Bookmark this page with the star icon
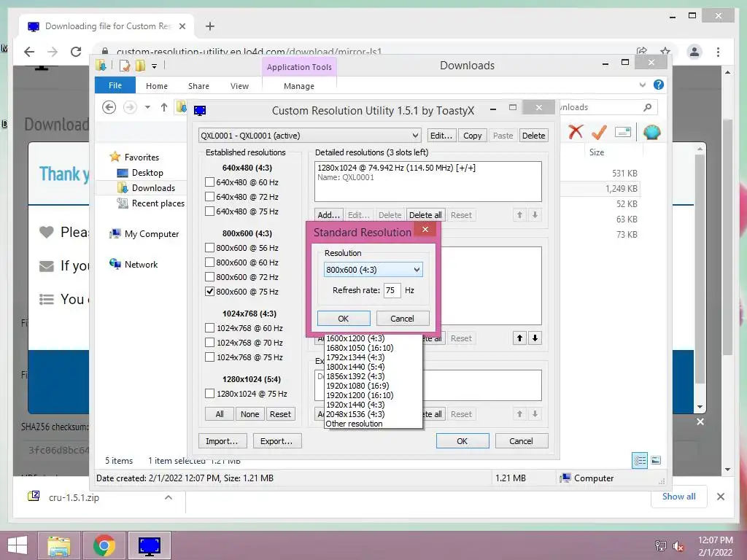 (665, 51)
